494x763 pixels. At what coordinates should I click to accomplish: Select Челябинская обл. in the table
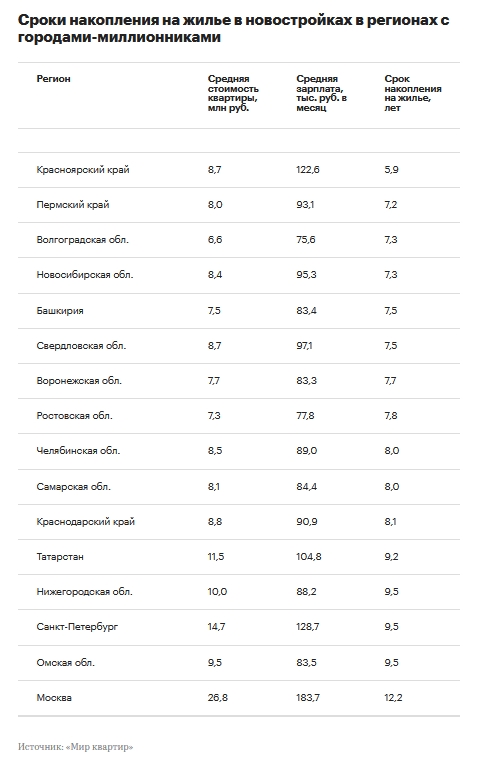click(x=78, y=451)
